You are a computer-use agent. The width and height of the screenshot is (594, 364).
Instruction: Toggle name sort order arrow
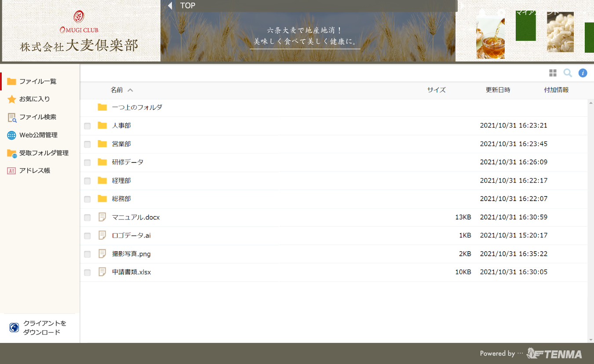coord(130,90)
